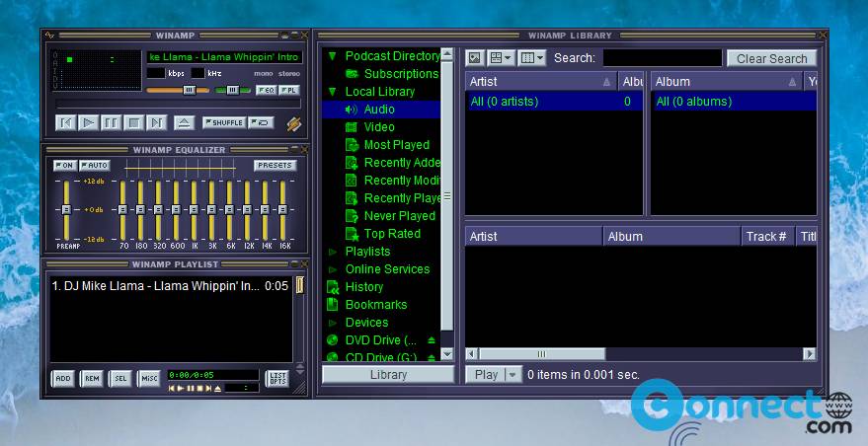Adjust the 16K equalizer band
The width and height of the screenshot is (868, 446).
coord(282,210)
